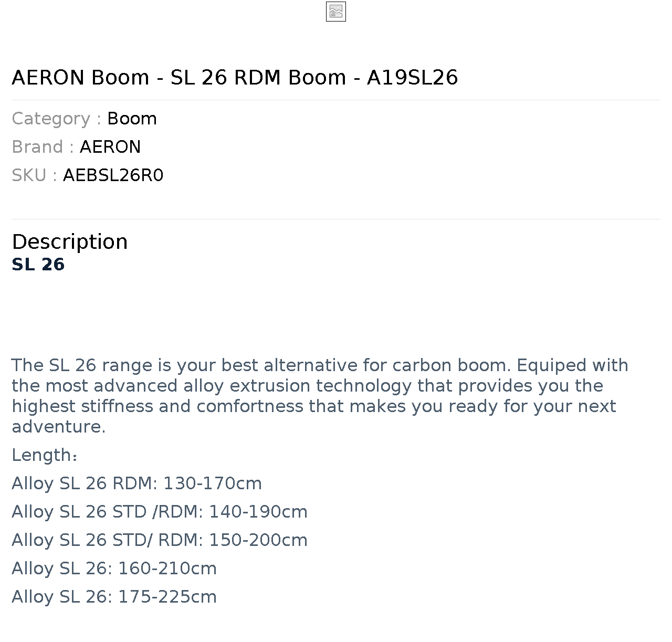The width and height of the screenshot is (672, 642).
Task: Click the SKU code AEBSL26R0
Action: [x=113, y=175]
